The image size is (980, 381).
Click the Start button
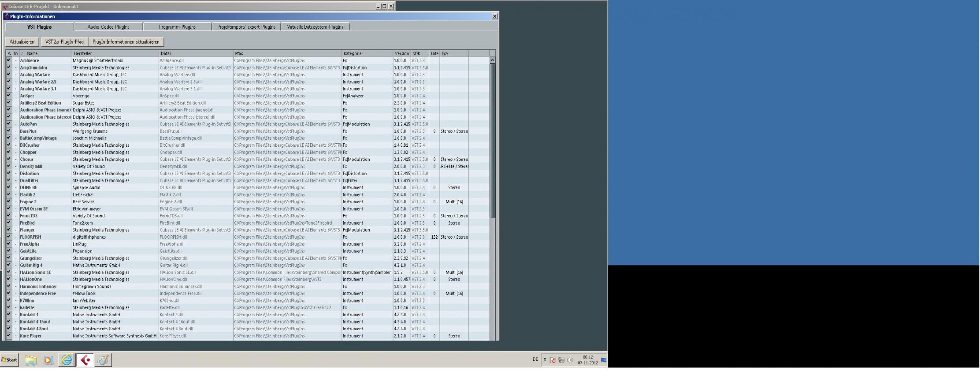click(9, 360)
